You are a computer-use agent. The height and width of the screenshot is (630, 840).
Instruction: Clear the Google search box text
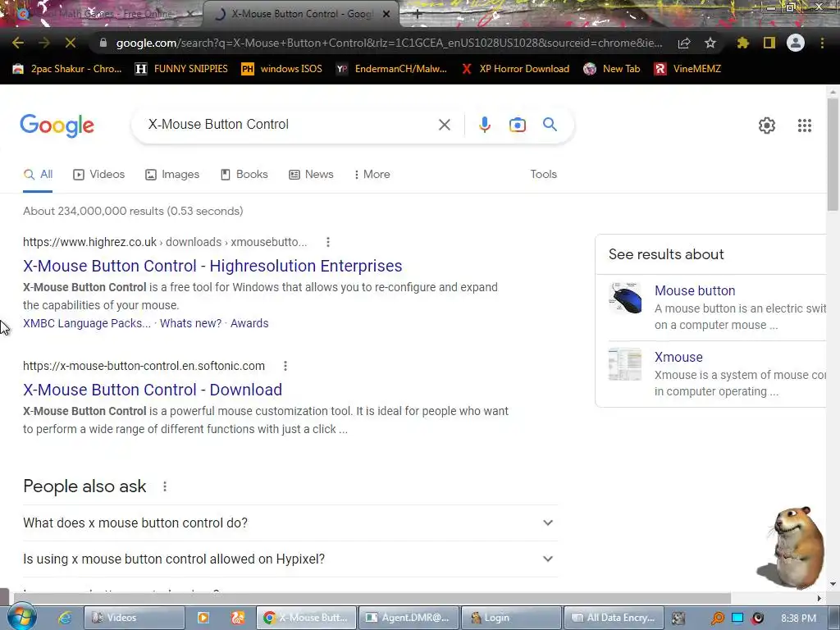[x=444, y=125]
